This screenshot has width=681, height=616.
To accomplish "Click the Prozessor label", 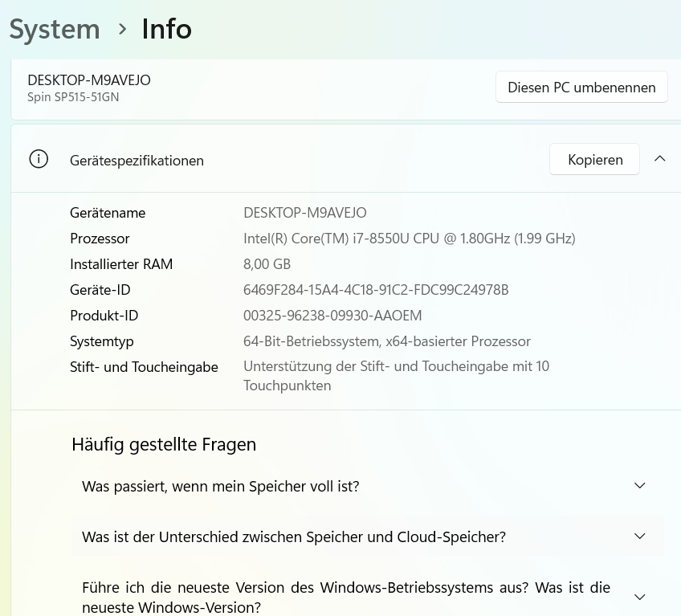I will click(x=100, y=239).
